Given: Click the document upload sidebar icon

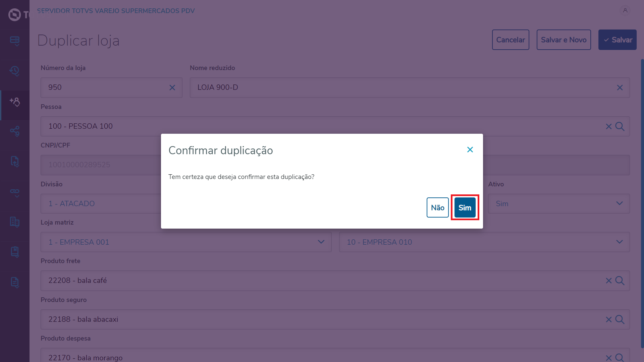Looking at the screenshot, I should point(15,162).
